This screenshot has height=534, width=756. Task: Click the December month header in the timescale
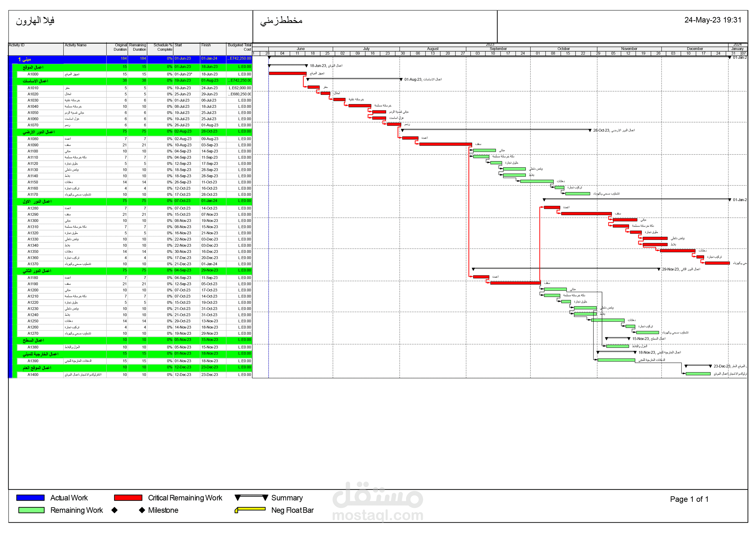click(695, 49)
